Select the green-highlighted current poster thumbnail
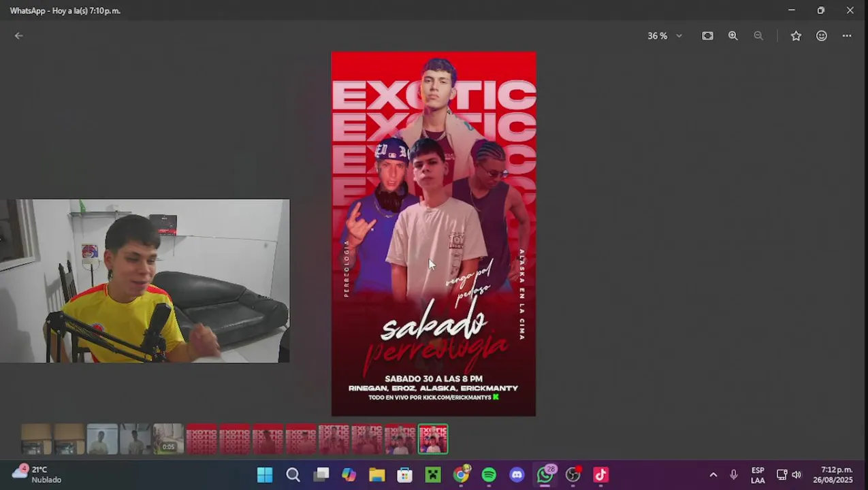Viewport: 868px width, 490px height. [x=433, y=439]
